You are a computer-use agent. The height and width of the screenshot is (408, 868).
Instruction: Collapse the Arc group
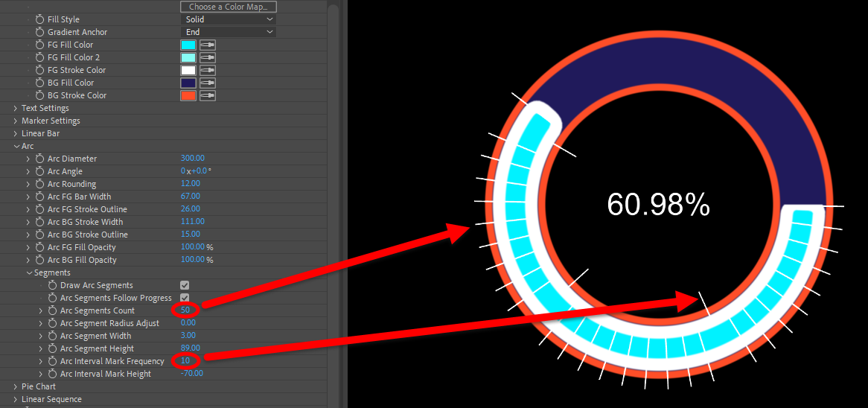[x=16, y=146]
